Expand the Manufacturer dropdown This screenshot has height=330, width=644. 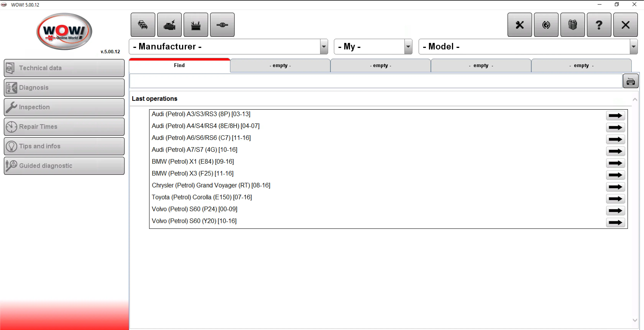[324, 47]
